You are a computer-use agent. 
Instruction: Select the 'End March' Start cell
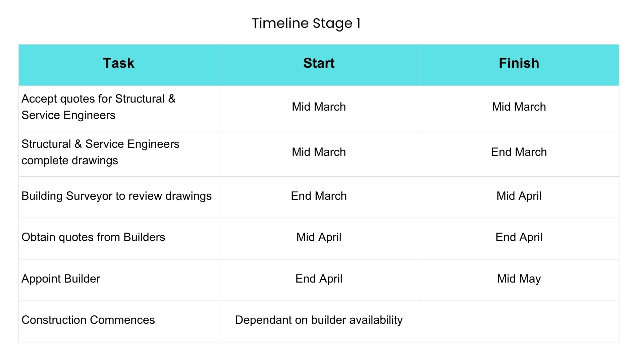click(x=319, y=196)
